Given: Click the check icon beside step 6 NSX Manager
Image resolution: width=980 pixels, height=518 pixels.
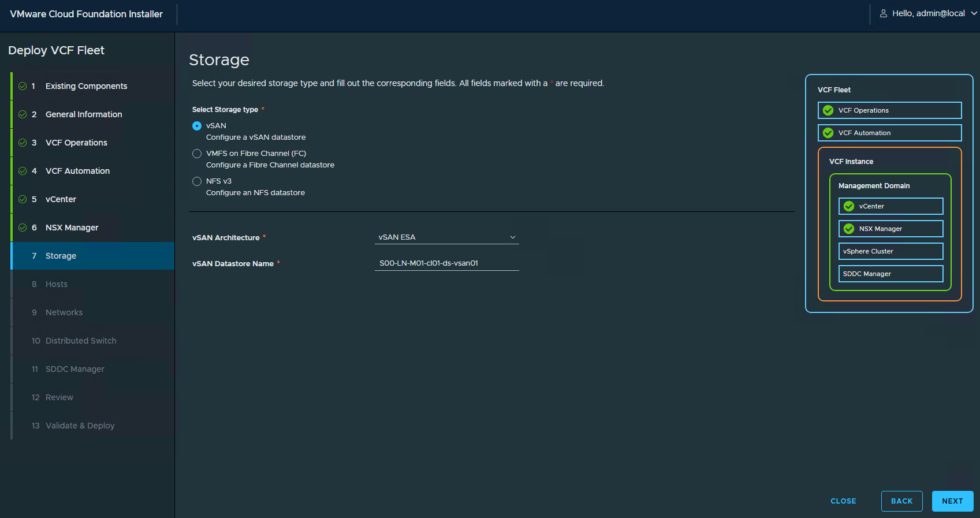Looking at the screenshot, I should click(x=23, y=228).
